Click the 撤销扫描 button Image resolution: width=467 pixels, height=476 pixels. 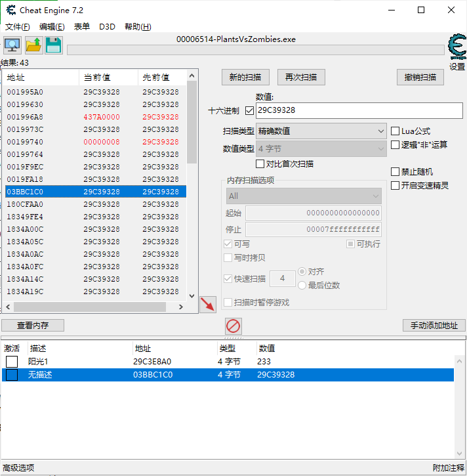(x=420, y=77)
